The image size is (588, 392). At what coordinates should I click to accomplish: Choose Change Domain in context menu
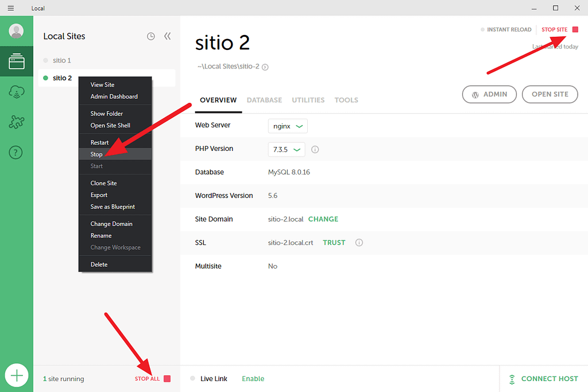pos(115,224)
